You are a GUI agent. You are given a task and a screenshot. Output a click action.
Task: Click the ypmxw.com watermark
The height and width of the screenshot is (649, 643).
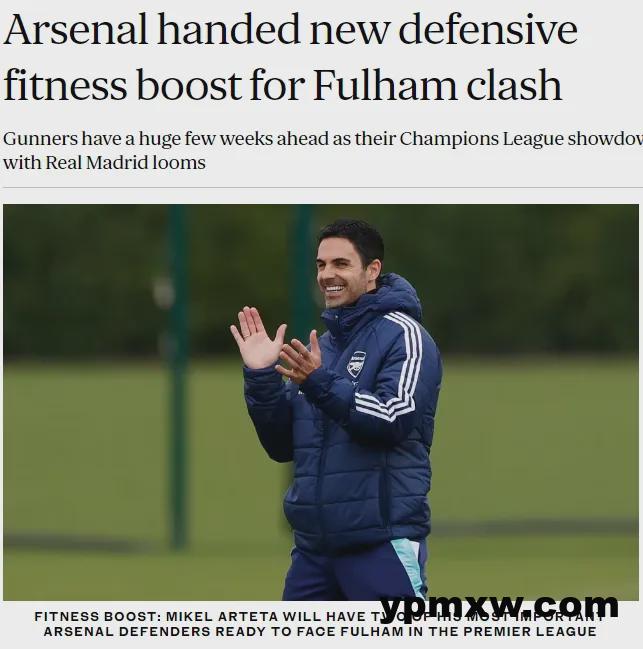point(499,607)
